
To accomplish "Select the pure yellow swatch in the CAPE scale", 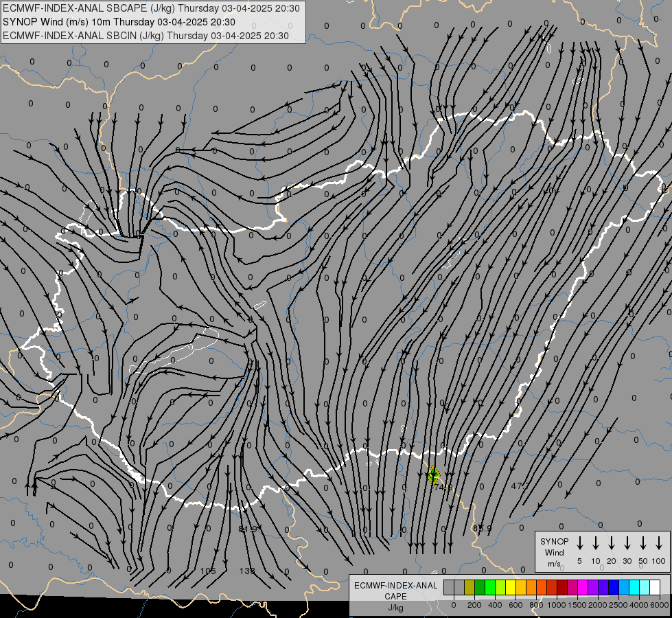I will (511, 587).
